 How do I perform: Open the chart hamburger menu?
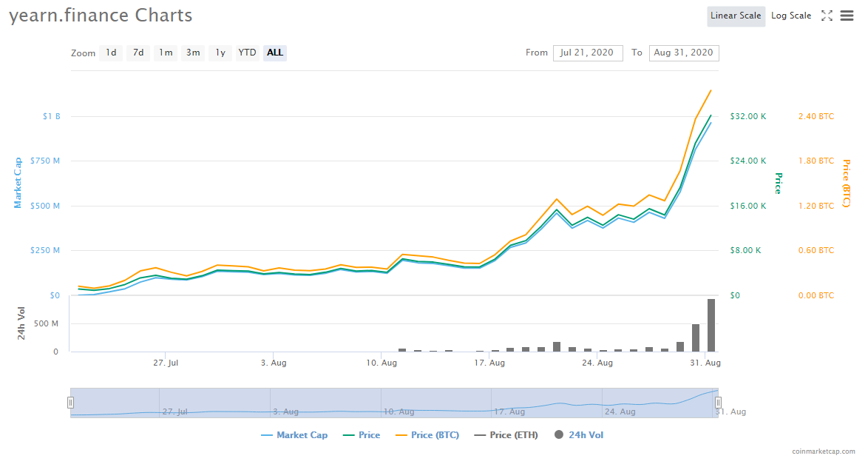(847, 16)
